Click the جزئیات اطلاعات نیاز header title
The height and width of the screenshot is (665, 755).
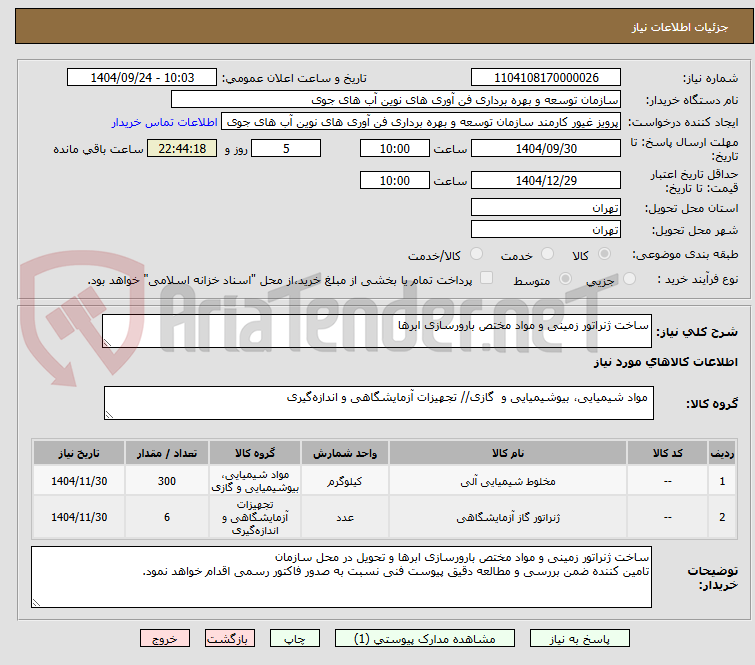(x=679, y=27)
